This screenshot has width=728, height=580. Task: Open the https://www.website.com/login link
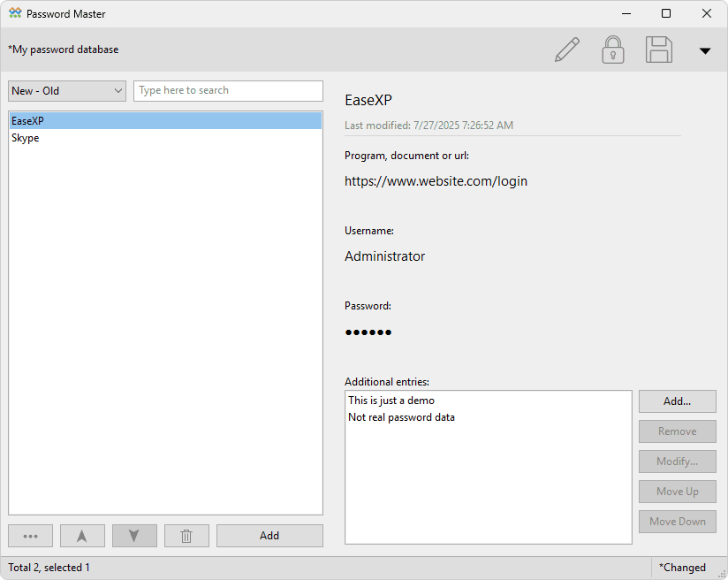436,180
